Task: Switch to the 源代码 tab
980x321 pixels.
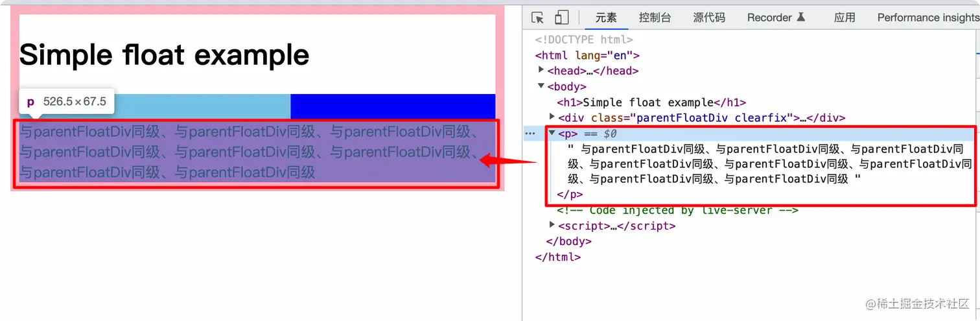Action: (709, 18)
